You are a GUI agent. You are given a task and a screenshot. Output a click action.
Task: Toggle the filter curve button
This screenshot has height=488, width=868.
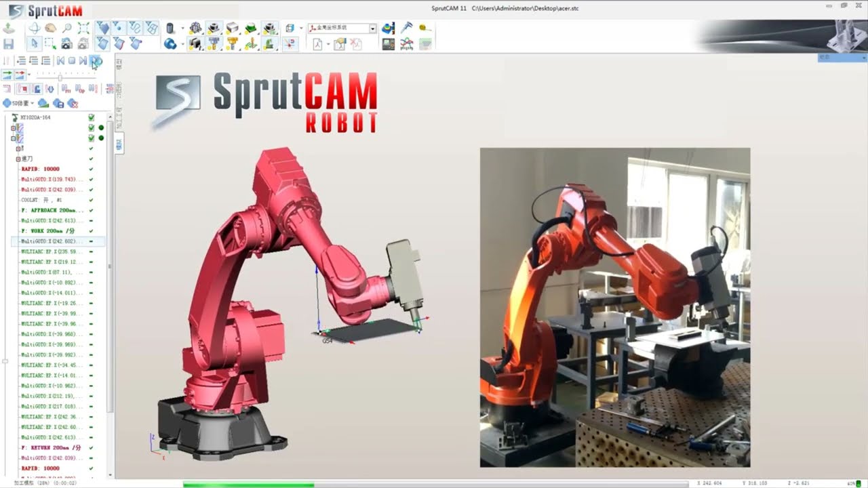[x=136, y=28]
